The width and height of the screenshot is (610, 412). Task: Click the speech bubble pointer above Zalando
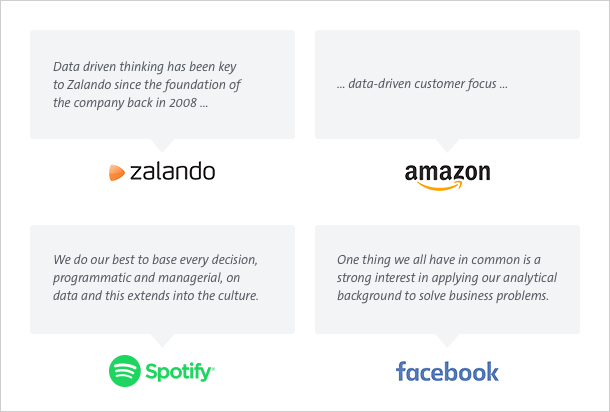point(162,145)
